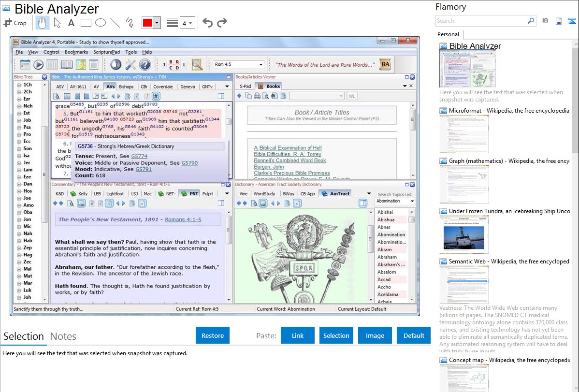
Task: Redo the annotation
Action: pos(222,23)
